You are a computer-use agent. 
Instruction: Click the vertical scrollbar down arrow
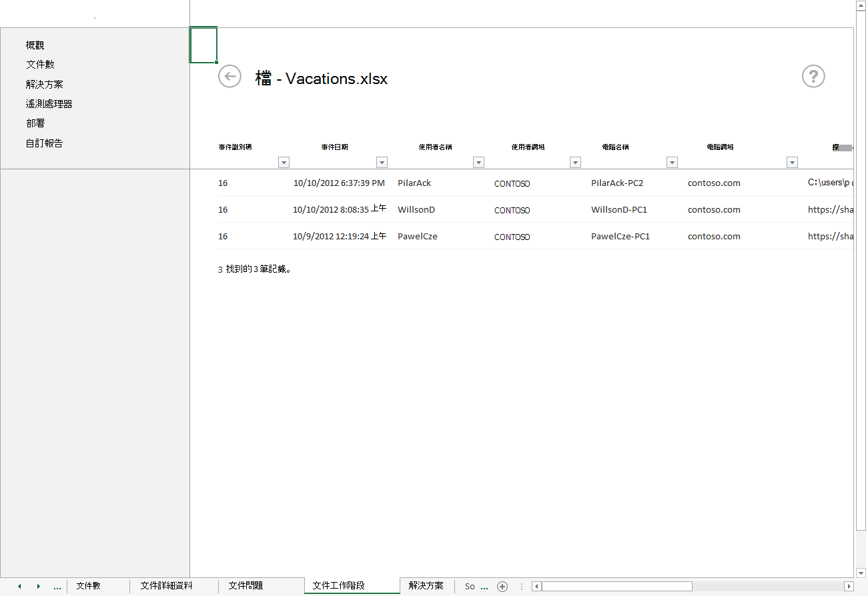(x=861, y=573)
